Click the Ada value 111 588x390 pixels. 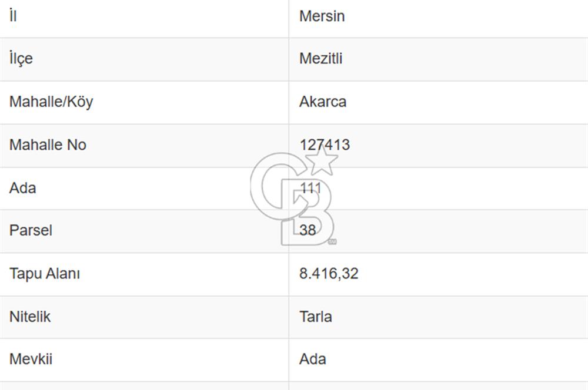[310, 188]
